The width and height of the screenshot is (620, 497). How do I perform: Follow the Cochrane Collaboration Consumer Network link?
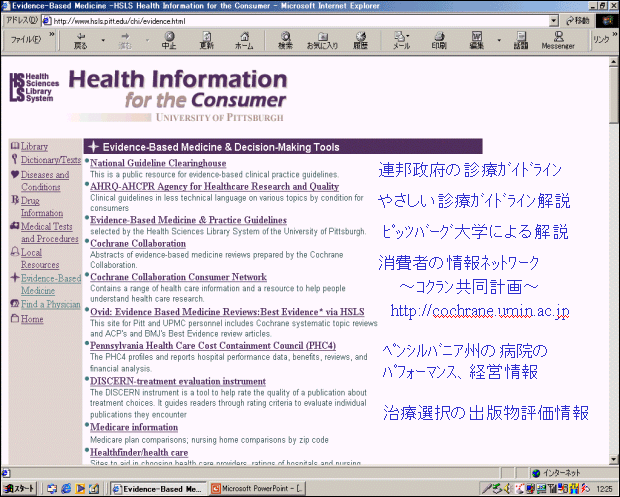coord(178,277)
